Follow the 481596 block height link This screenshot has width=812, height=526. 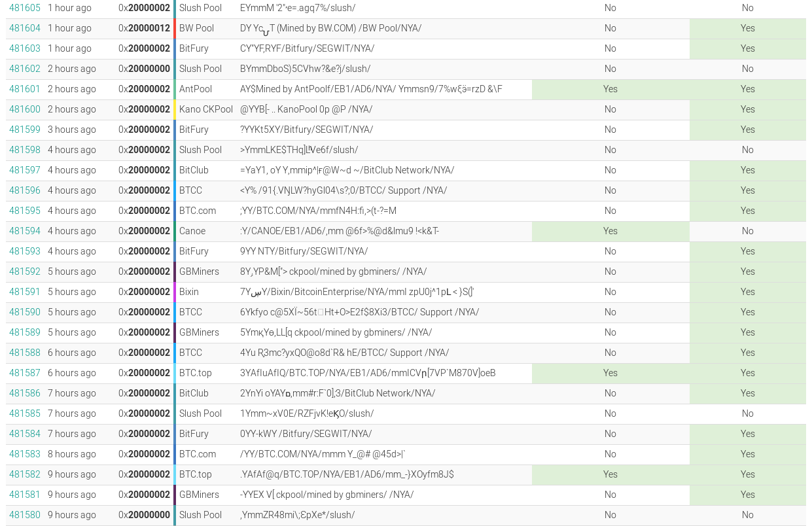[25, 190]
